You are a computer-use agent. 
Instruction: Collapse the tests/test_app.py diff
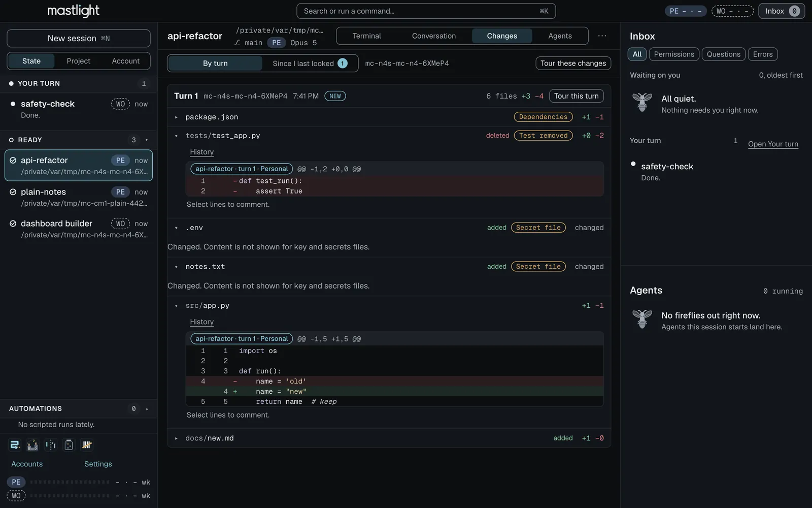point(176,136)
